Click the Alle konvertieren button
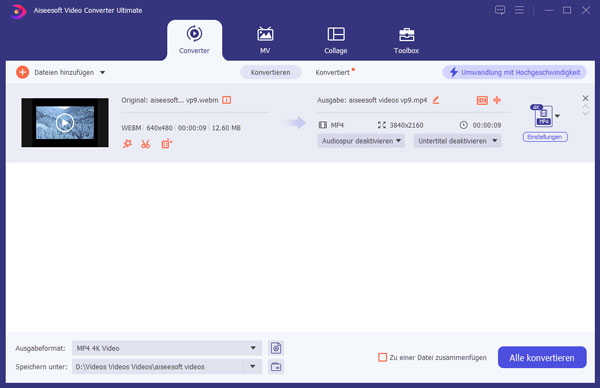This screenshot has width=600, height=388. [542, 357]
